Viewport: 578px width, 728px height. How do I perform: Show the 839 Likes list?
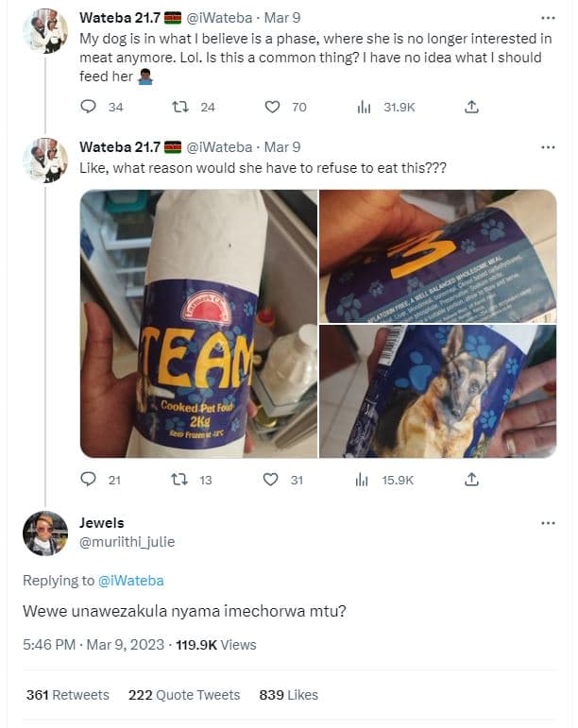[288, 695]
